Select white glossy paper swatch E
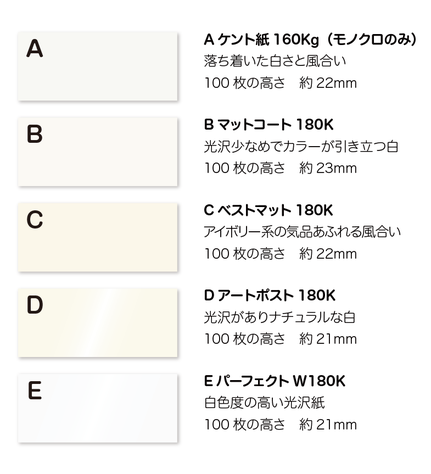Image resolution: width=431 pixels, height=474 pixels. 98,408
